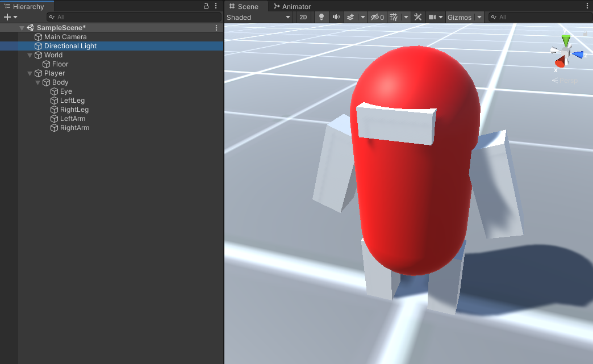Click the Scene view search field
The image size is (593, 364).
click(541, 17)
